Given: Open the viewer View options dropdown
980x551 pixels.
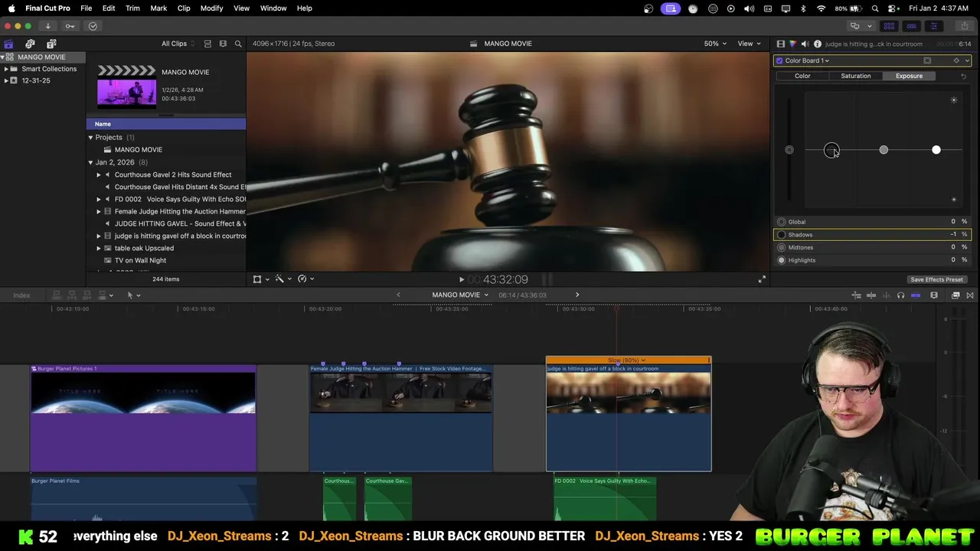Looking at the screenshot, I should 748,44.
